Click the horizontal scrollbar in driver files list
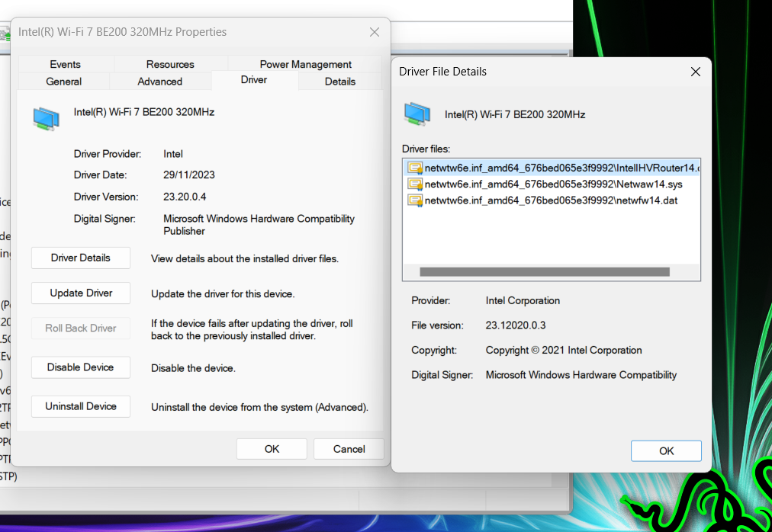 click(x=544, y=272)
